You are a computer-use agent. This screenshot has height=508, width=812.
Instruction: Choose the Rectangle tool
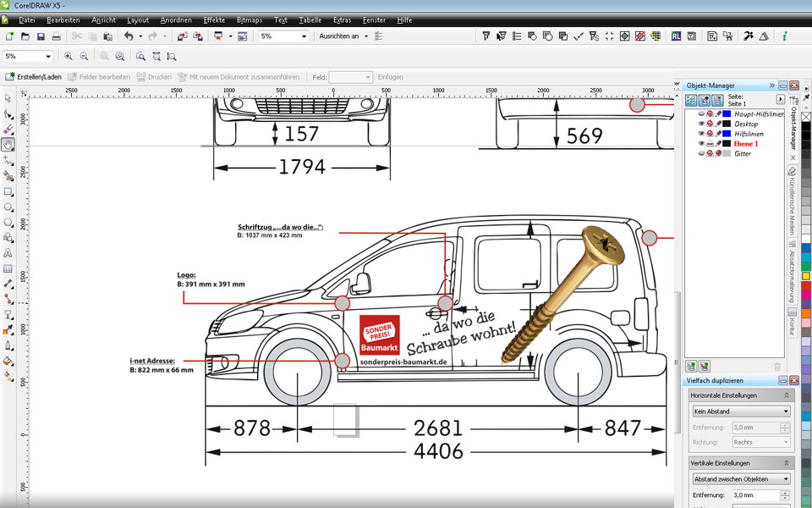point(8,192)
